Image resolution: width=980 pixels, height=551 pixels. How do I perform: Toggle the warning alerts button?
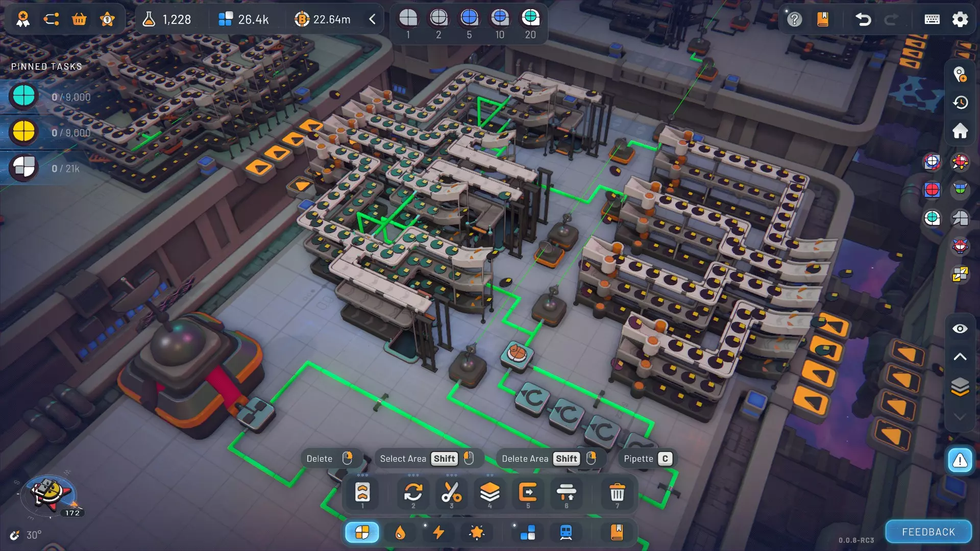[x=960, y=461]
